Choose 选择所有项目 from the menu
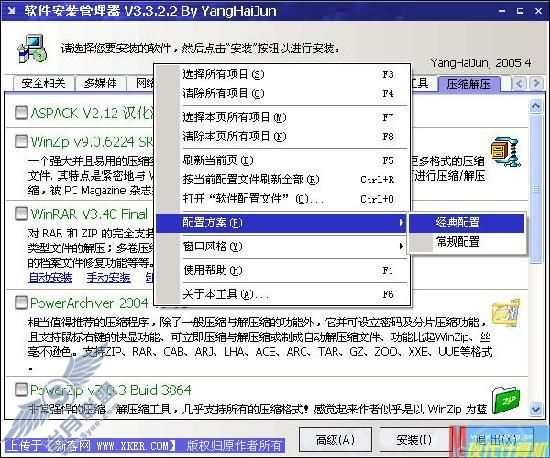The width and height of the screenshot is (550, 458). click(x=282, y=74)
